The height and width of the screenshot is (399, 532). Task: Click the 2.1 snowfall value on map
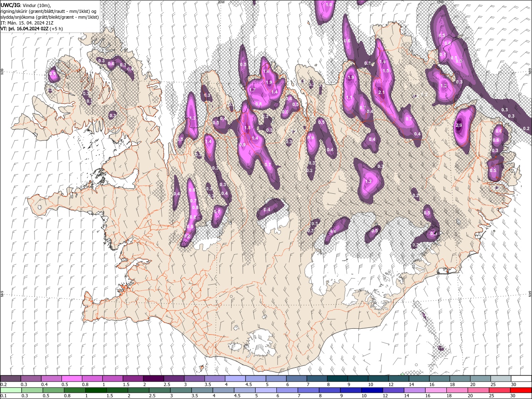pos(382,92)
